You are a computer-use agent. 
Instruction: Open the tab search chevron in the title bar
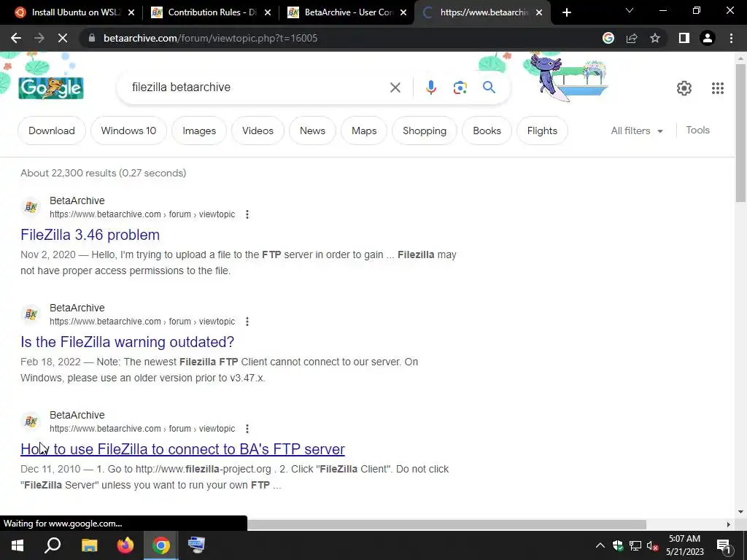point(630,10)
